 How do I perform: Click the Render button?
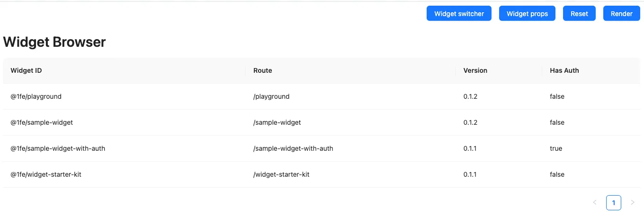621,14
